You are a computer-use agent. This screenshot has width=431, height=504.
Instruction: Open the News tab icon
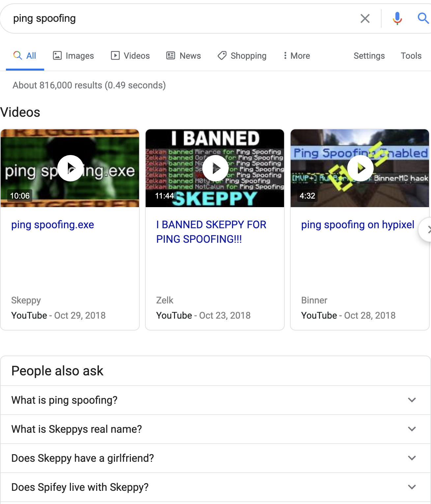pos(170,56)
